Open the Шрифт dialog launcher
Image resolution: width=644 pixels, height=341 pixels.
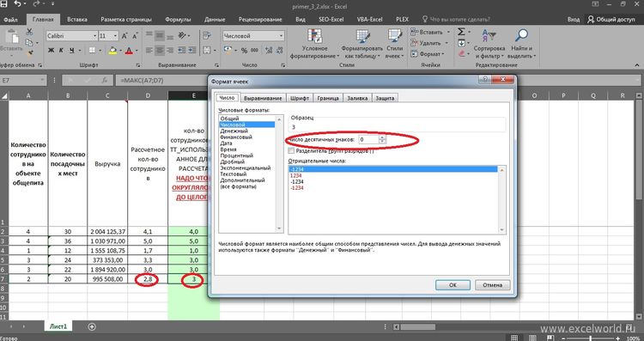137,65
